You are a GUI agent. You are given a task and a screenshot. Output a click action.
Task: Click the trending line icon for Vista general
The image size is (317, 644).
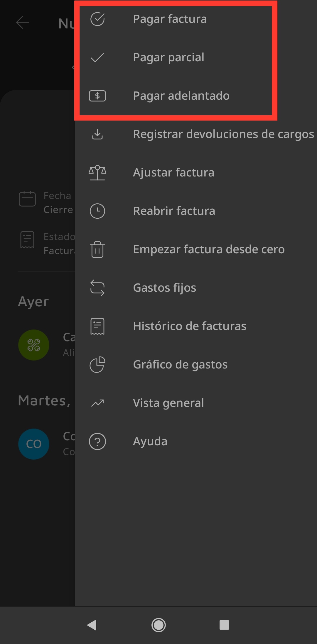pyautogui.click(x=97, y=403)
